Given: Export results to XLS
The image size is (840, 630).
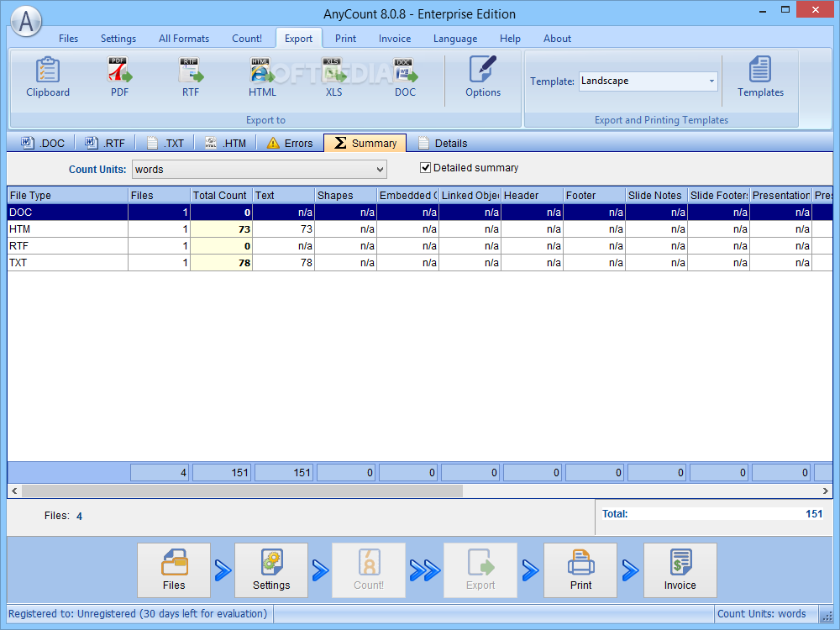Looking at the screenshot, I should [x=333, y=77].
